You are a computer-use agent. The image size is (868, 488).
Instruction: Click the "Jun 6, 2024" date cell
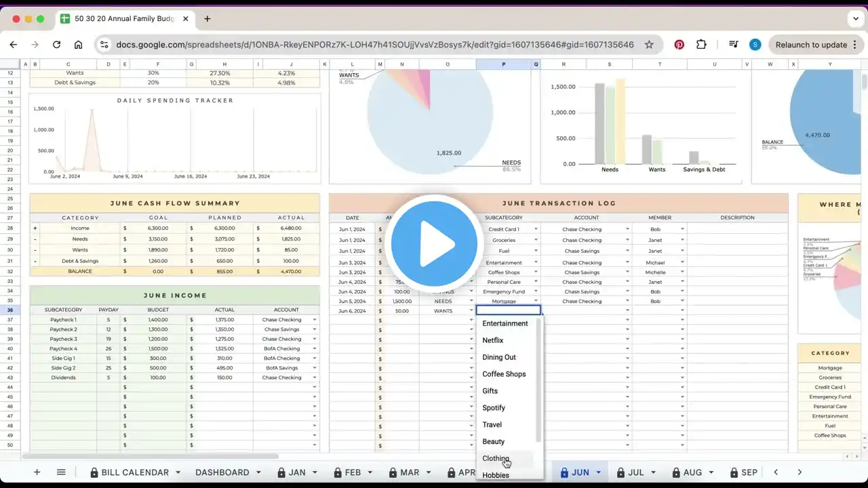[352, 310]
